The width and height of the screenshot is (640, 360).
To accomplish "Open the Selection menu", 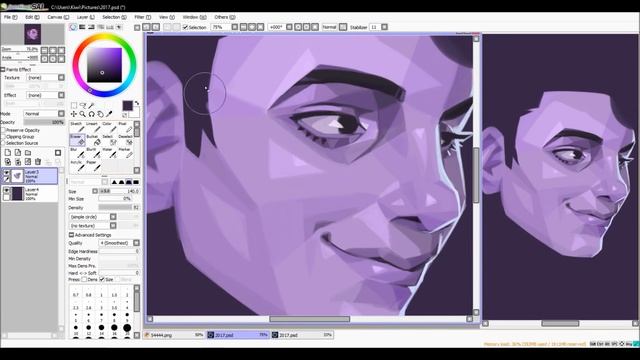I will point(114,17).
